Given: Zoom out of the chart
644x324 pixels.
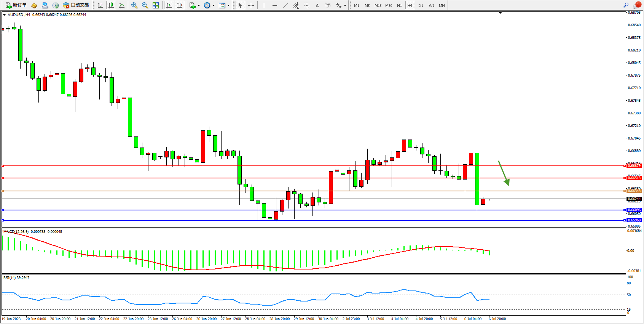Looking at the screenshot, I should (145, 5).
